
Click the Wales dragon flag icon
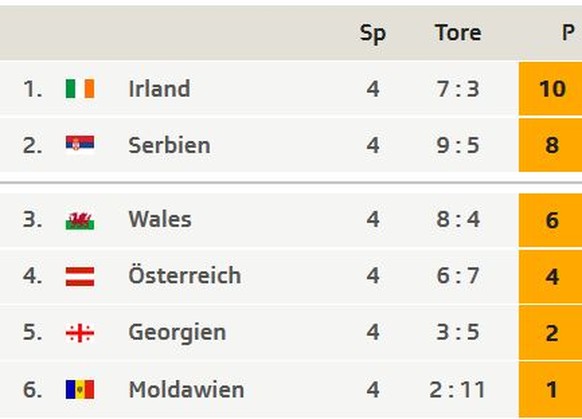click(80, 220)
